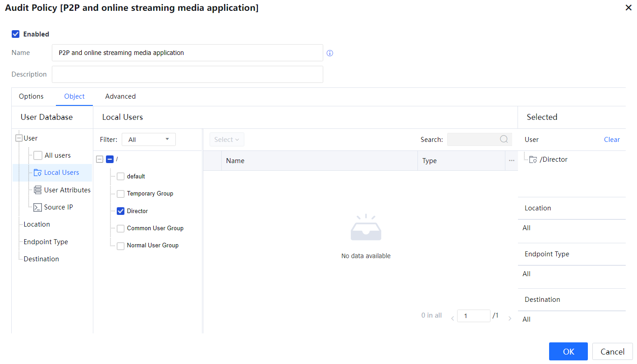Collapse the root / group node
Viewport: 637px width, 364px height.
[100, 159]
